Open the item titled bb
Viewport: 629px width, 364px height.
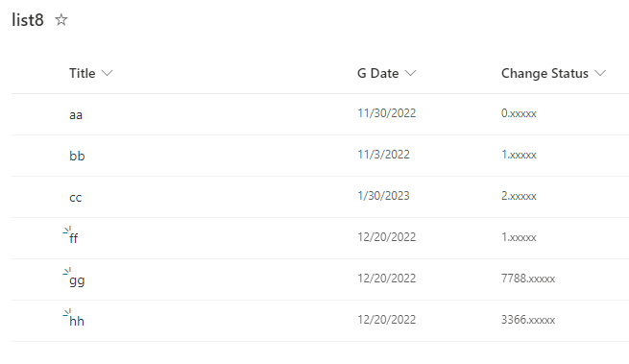point(77,156)
